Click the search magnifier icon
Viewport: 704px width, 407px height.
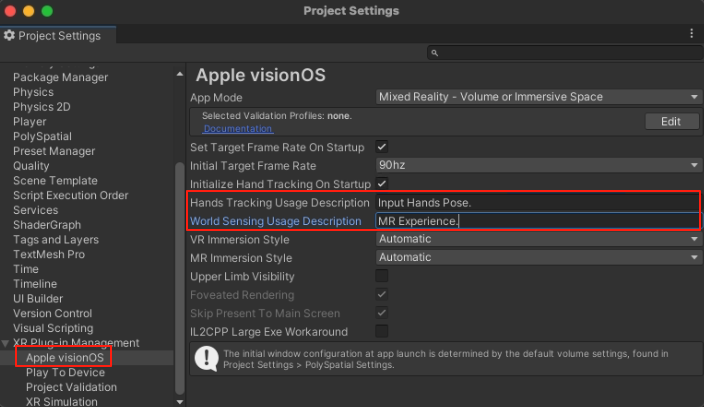coord(434,53)
